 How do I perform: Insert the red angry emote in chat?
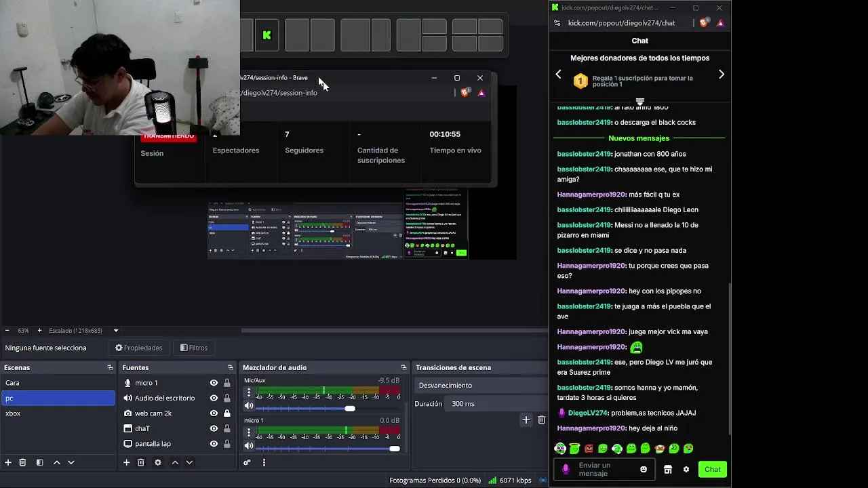[x=589, y=448]
